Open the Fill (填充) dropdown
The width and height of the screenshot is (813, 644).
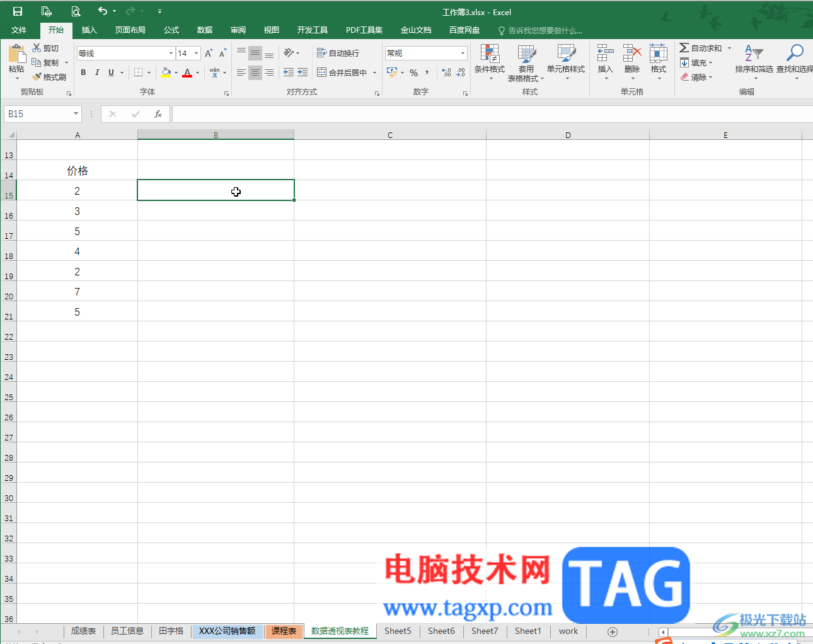(x=696, y=62)
